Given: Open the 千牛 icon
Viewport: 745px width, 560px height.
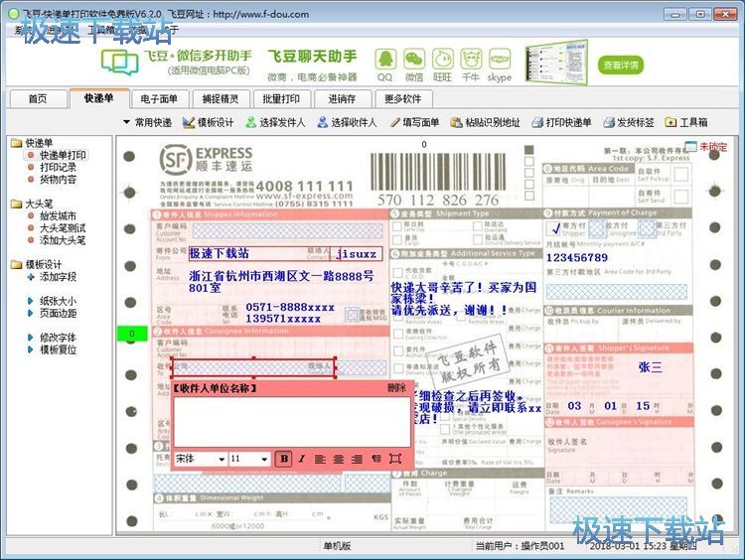Looking at the screenshot, I should (x=471, y=60).
